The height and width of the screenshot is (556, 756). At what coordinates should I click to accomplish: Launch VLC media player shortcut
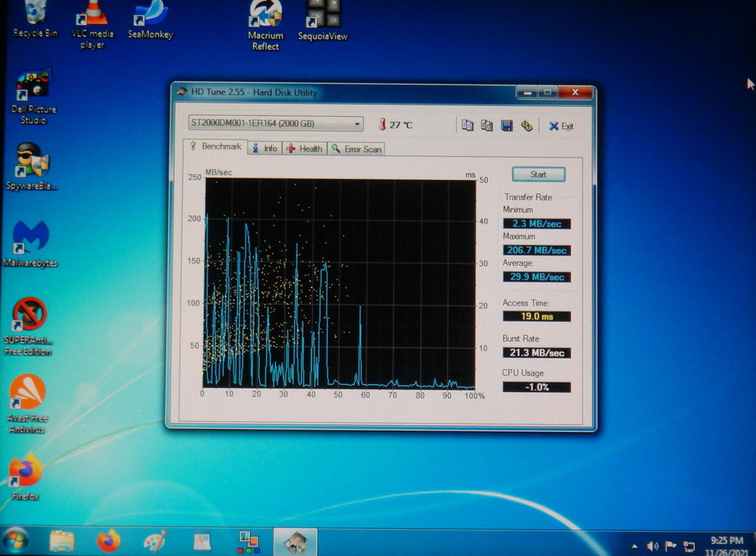[x=92, y=25]
